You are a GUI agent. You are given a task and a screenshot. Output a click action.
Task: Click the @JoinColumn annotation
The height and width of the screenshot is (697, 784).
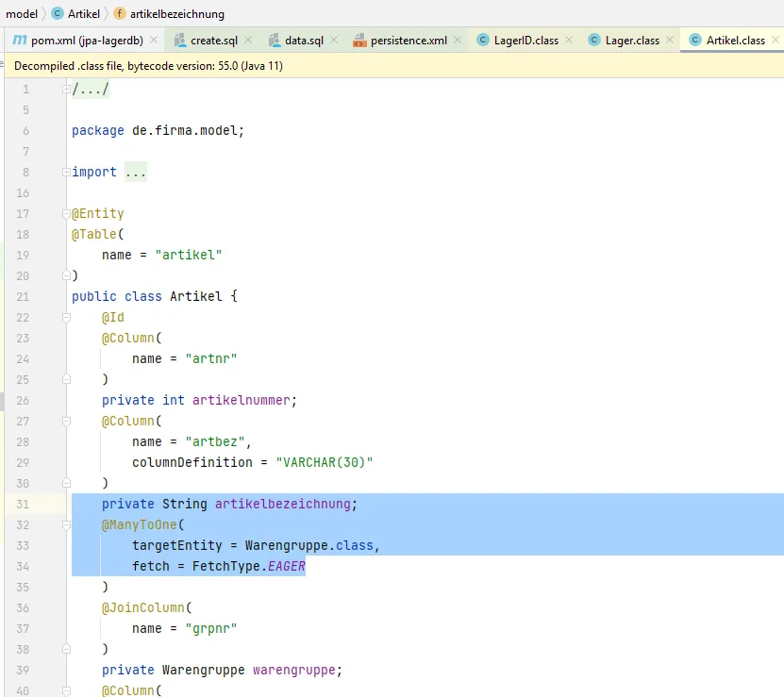pos(143,608)
